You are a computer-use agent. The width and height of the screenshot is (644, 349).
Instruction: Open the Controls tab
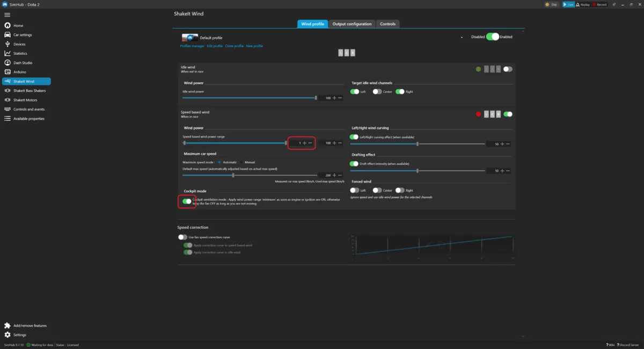(387, 24)
